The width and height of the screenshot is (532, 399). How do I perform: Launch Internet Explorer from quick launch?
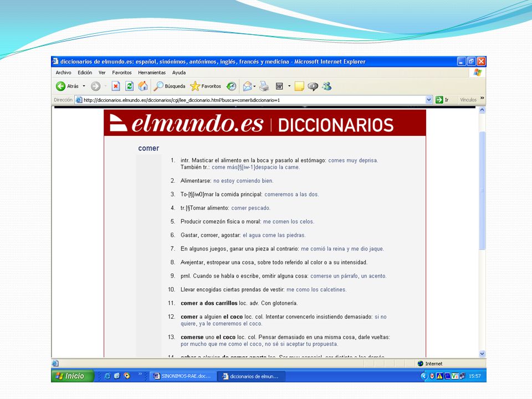107,376
